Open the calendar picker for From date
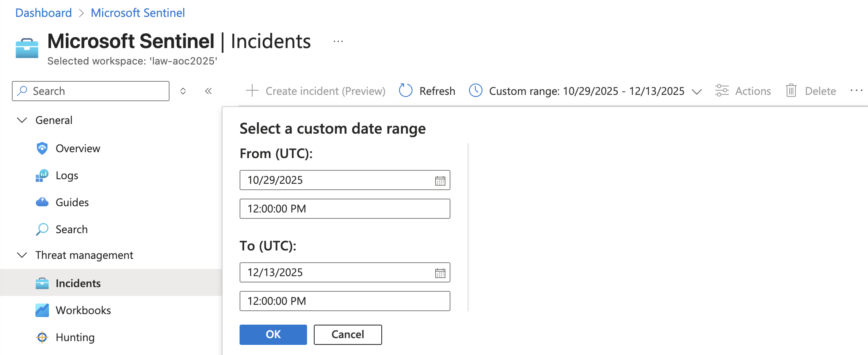Screen dimensions: 868x355 coord(440,180)
